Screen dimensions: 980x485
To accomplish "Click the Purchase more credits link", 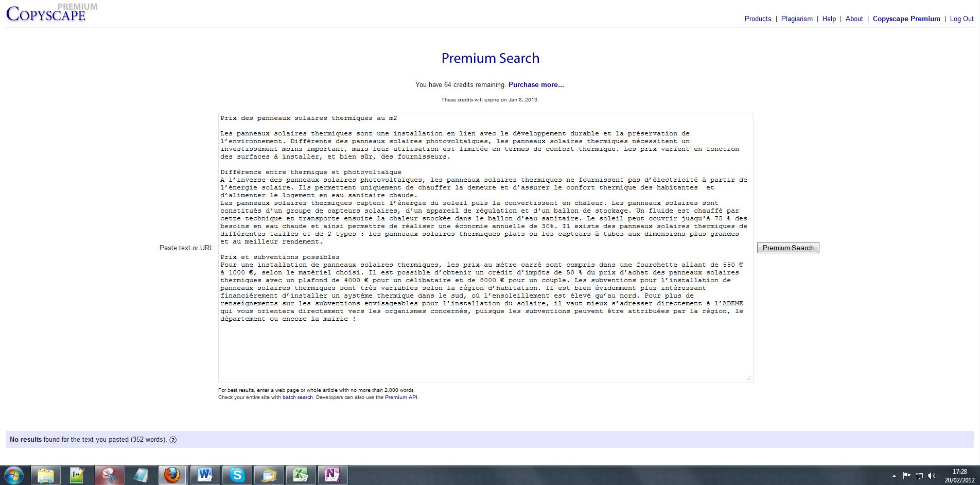I will [x=536, y=84].
